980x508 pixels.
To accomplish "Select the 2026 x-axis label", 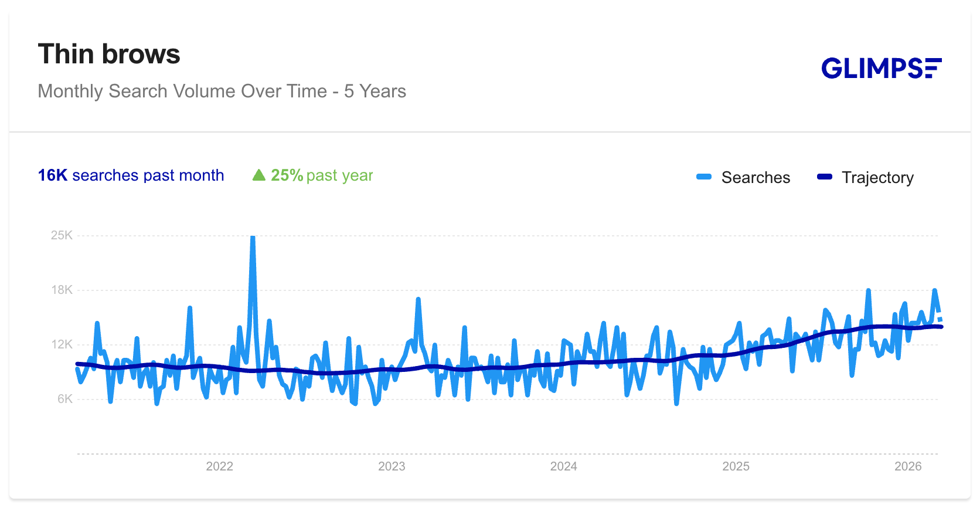I will 907,466.
